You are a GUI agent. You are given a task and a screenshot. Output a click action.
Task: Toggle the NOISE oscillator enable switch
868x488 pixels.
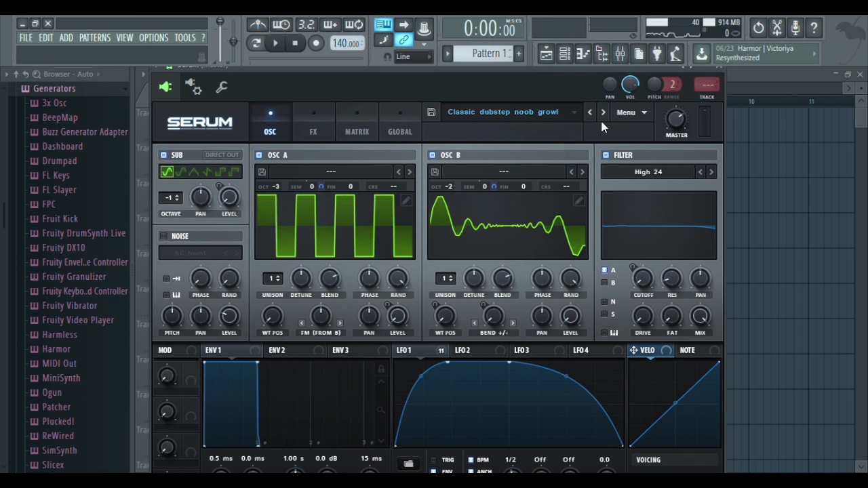pos(163,236)
